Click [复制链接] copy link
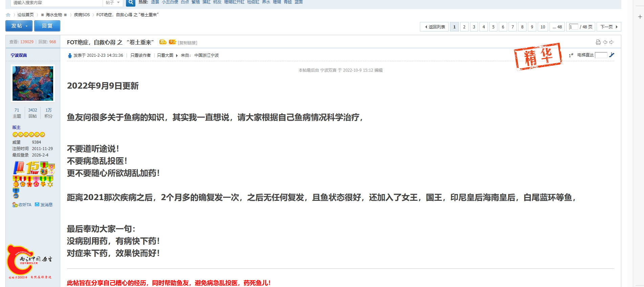Screen dimensions: 644x287 tap(188, 43)
